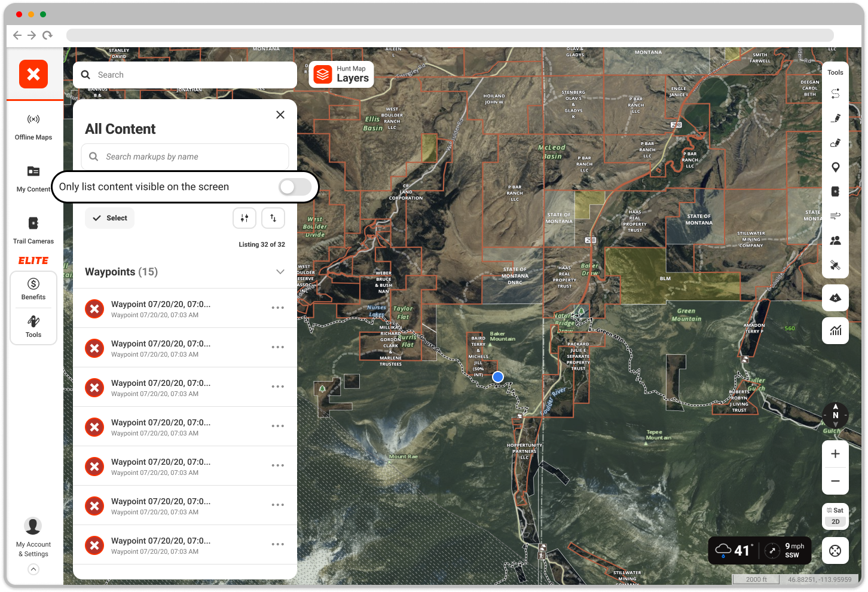
Task: Open Hunt Map Layers
Action: pos(341,75)
